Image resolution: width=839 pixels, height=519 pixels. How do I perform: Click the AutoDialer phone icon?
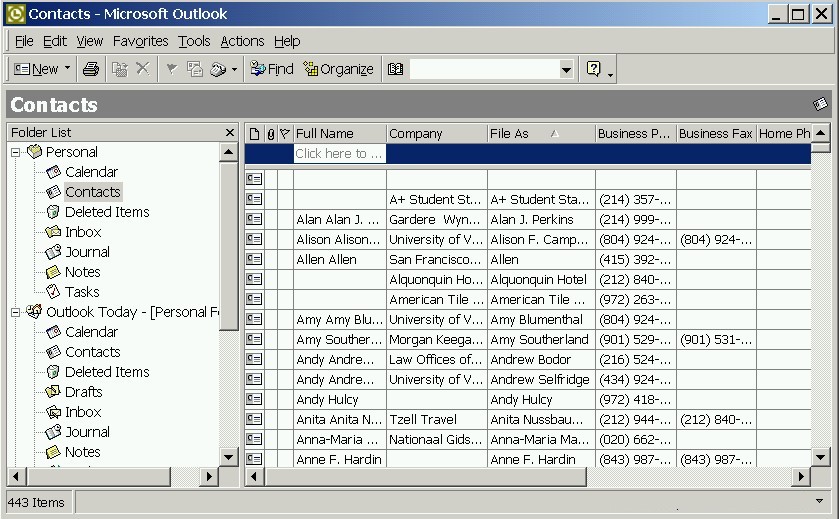coord(218,69)
